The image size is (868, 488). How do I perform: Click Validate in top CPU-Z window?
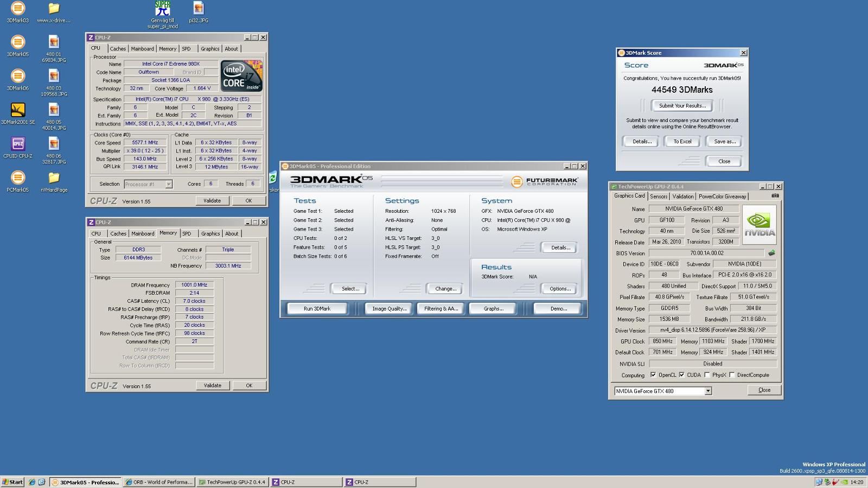pos(212,201)
